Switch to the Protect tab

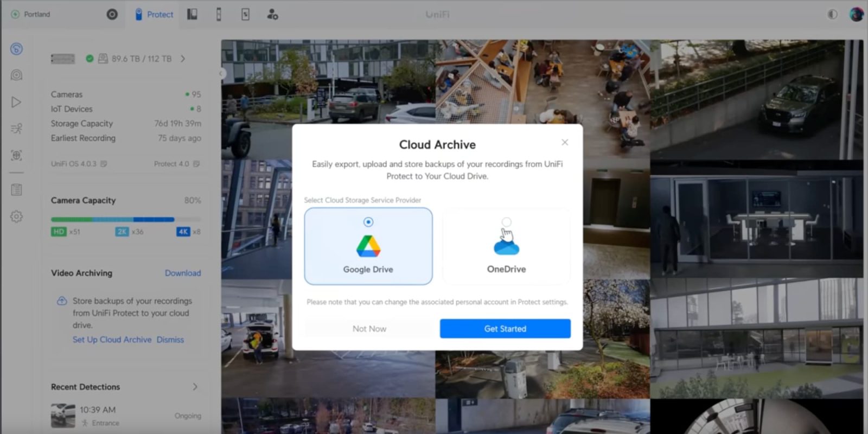[x=154, y=15]
